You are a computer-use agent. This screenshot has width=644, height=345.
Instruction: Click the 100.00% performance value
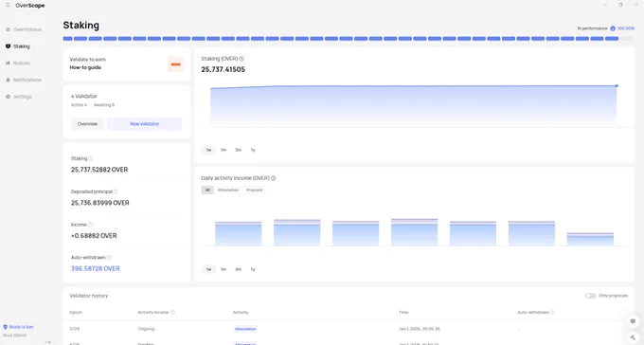point(626,28)
